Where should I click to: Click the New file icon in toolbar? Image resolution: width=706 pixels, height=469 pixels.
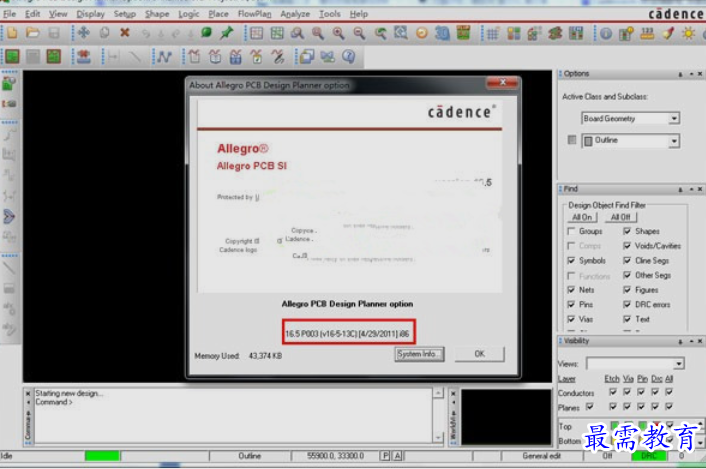tap(12, 33)
